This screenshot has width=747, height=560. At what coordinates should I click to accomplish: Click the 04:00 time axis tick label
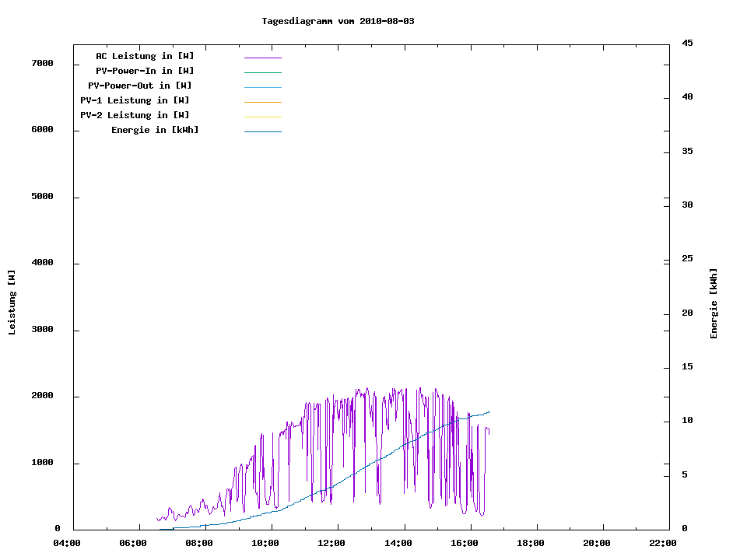pos(66,543)
